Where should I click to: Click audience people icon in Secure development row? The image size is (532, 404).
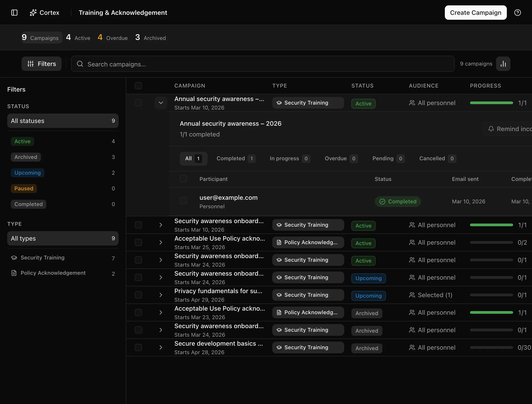[x=412, y=347]
